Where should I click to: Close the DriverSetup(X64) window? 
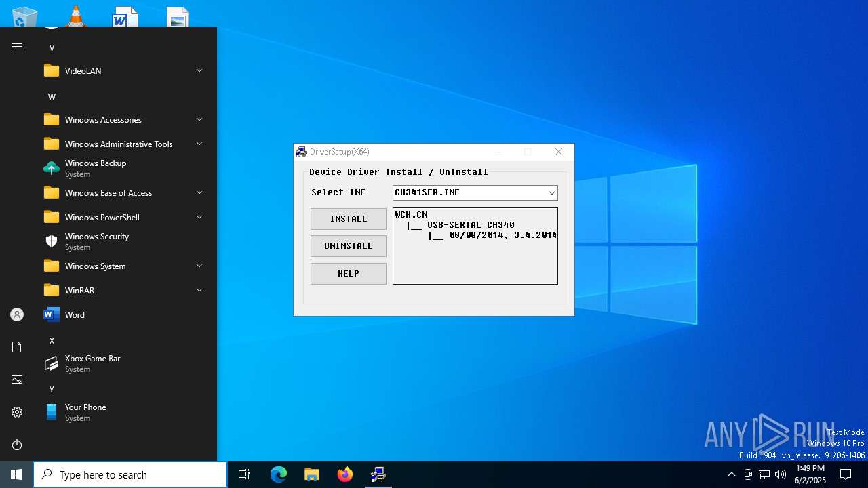[559, 152]
